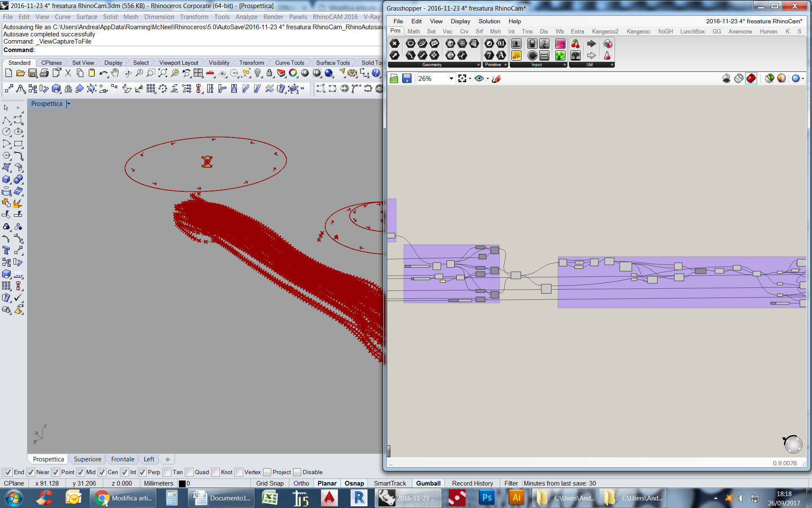Click the Circle parameter icon in Geometry panel

pos(410,43)
